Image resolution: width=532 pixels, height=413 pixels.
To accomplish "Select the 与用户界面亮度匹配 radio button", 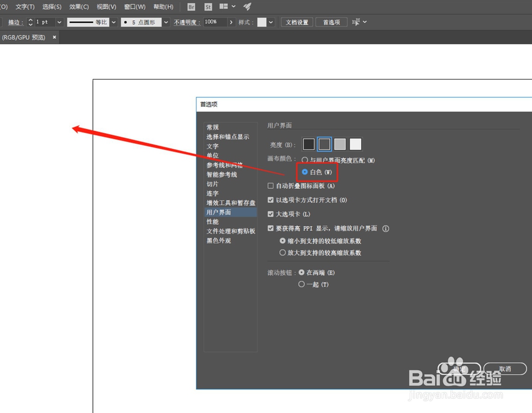I will [304, 160].
